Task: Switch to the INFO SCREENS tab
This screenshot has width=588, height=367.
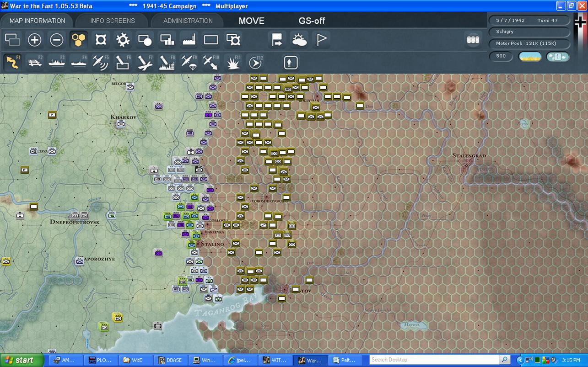Action: 113,21
